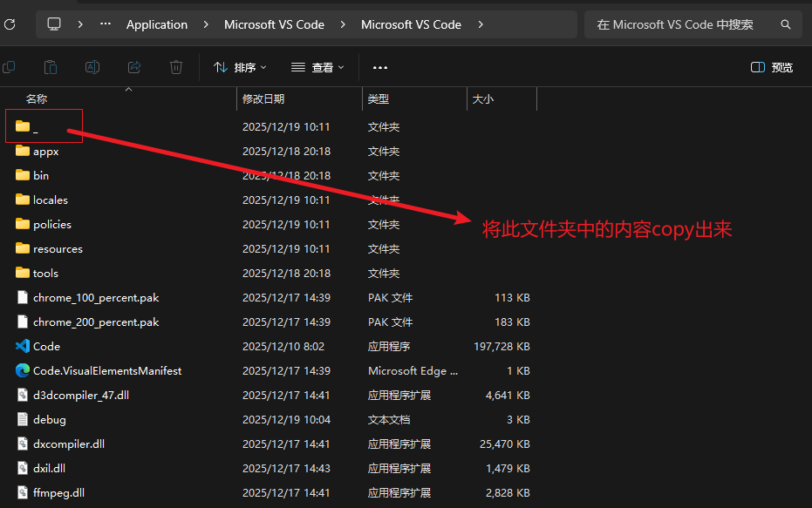Click the date 2025/12/10 8:02

[283, 347]
